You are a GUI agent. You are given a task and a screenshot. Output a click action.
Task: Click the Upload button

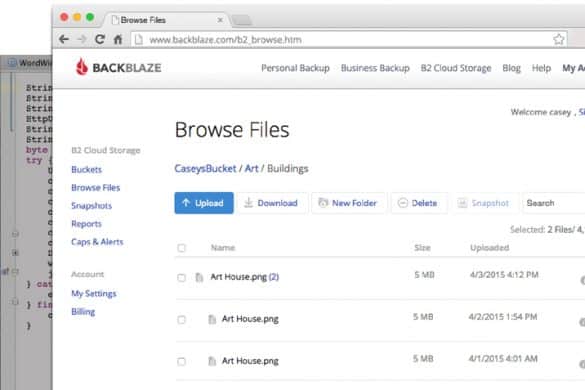[x=204, y=203]
